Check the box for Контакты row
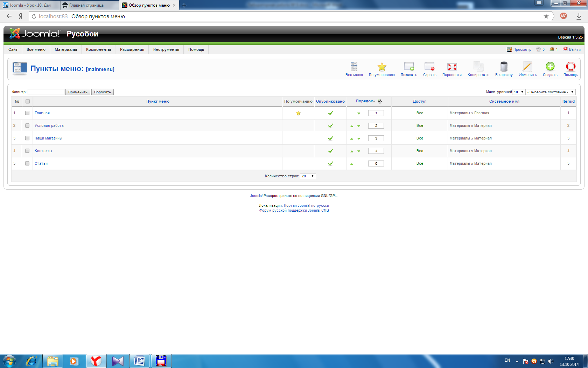The height and width of the screenshot is (368, 588). [27, 151]
